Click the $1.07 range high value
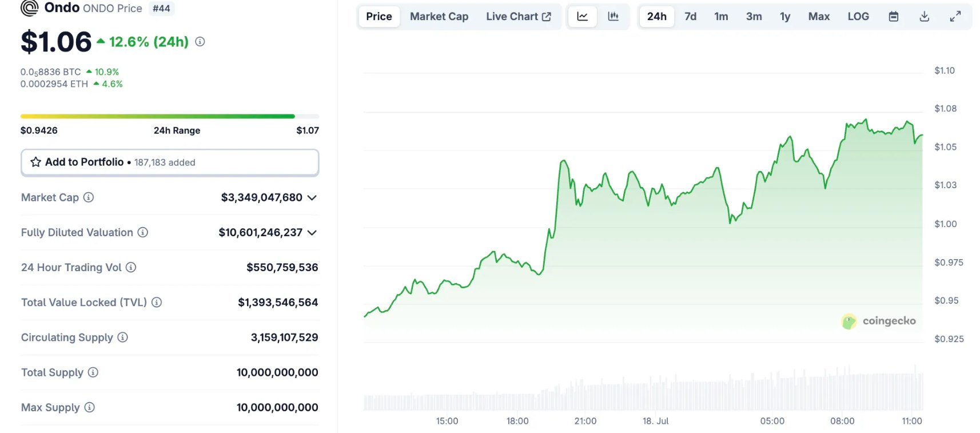The height and width of the screenshot is (433, 980). pos(308,130)
